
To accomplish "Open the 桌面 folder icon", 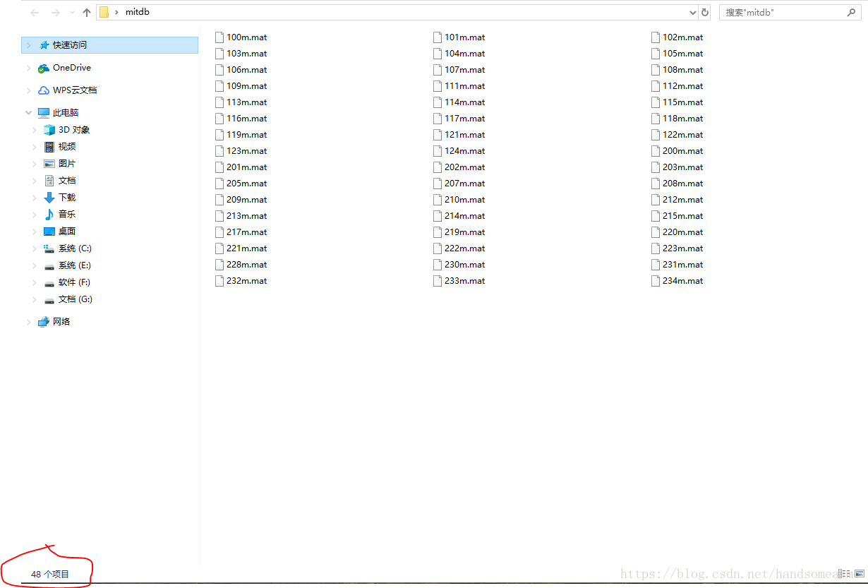I will click(x=49, y=232).
